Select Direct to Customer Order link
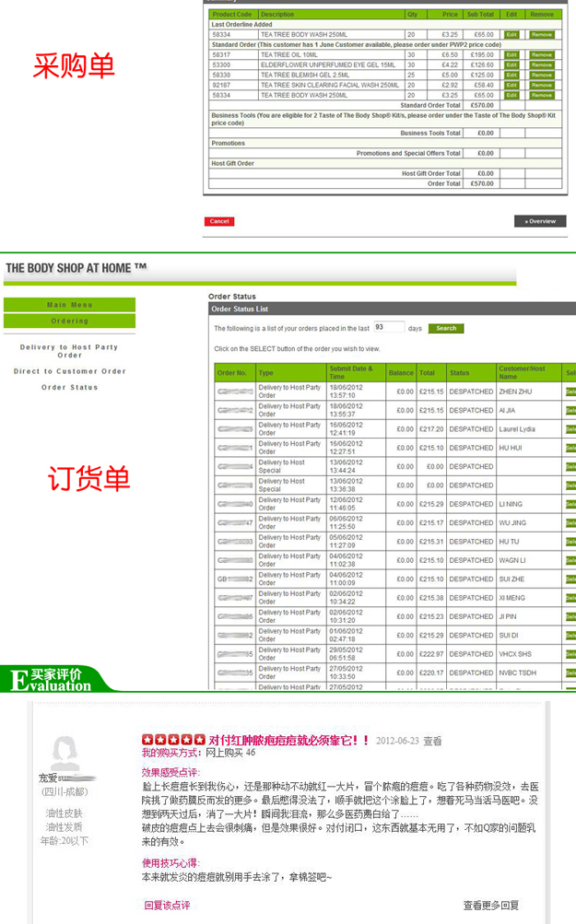 [x=70, y=371]
